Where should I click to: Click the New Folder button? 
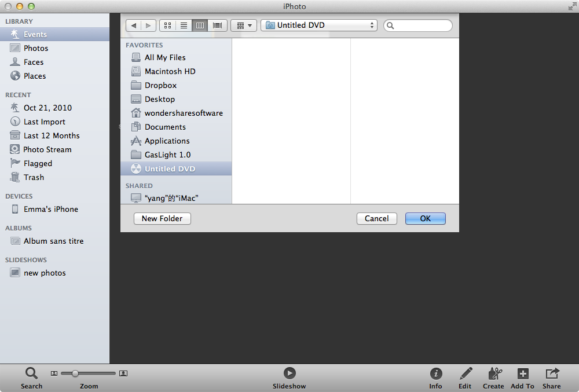coord(162,218)
